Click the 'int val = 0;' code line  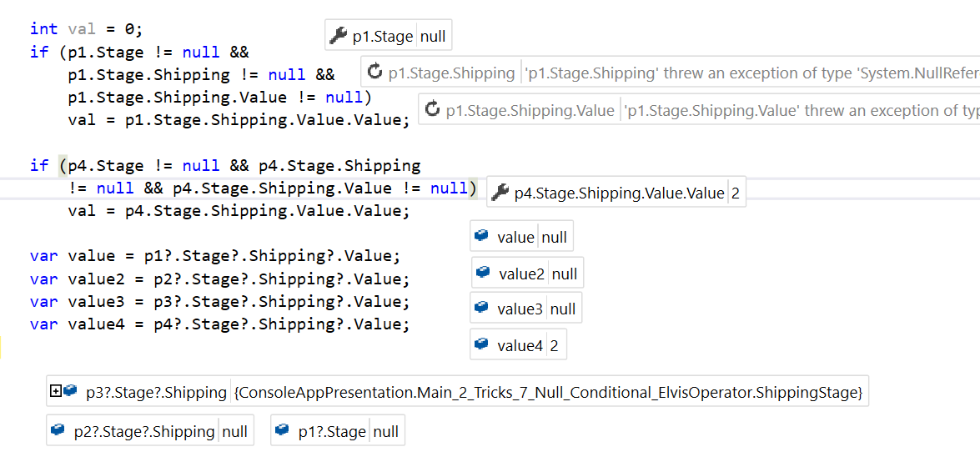[x=90, y=28]
